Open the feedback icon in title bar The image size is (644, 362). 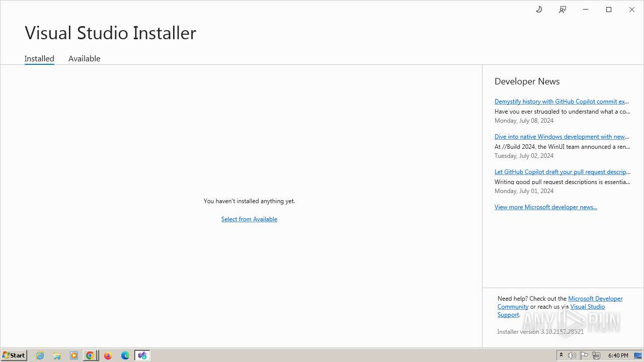(x=562, y=10)
